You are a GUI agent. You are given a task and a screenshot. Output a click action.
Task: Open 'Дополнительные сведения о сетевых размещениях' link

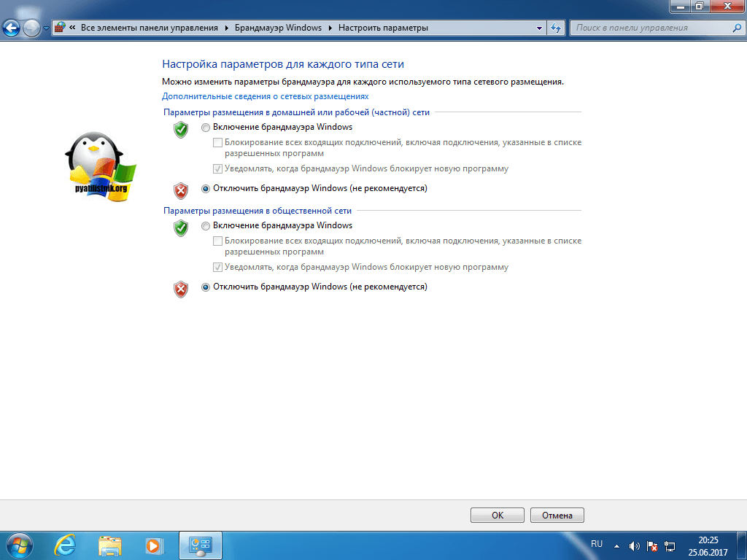point(266,96)
